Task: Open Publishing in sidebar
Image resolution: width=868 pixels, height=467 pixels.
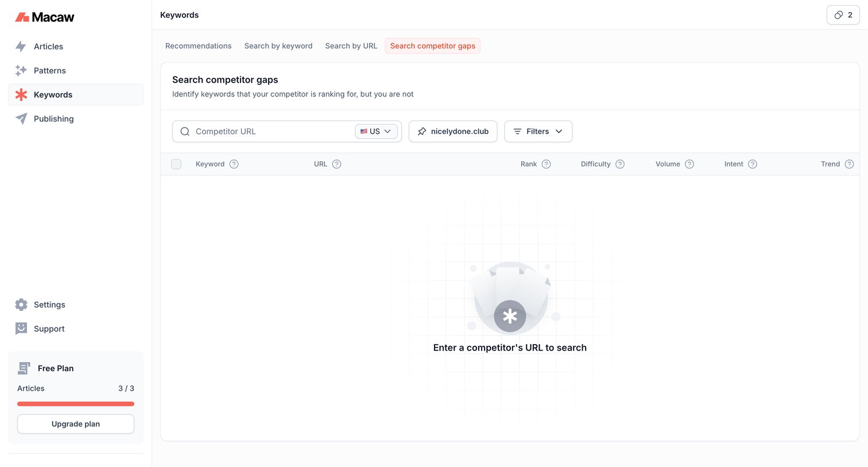Action: coord(76,119)
